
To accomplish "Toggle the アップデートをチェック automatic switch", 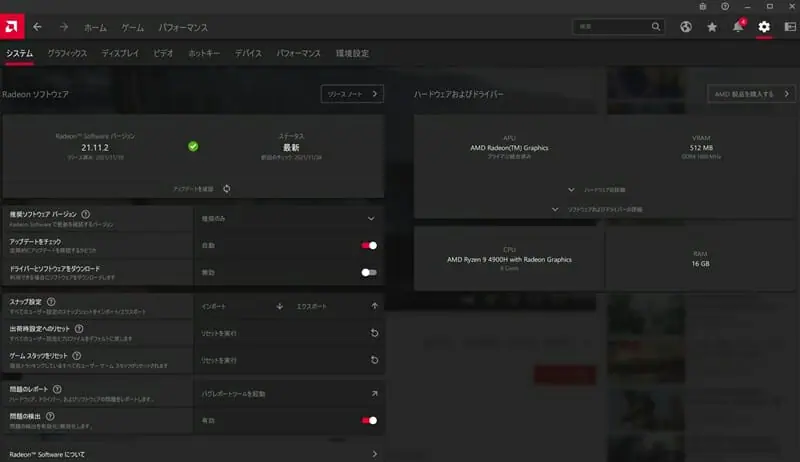I will [x=369, y=245].
